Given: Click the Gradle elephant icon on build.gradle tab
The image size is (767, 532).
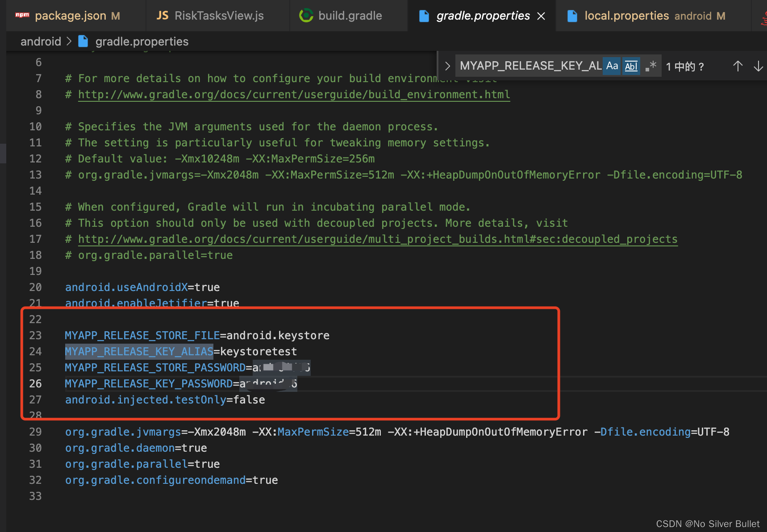Looking at the screenshot, I should point(306,15).
